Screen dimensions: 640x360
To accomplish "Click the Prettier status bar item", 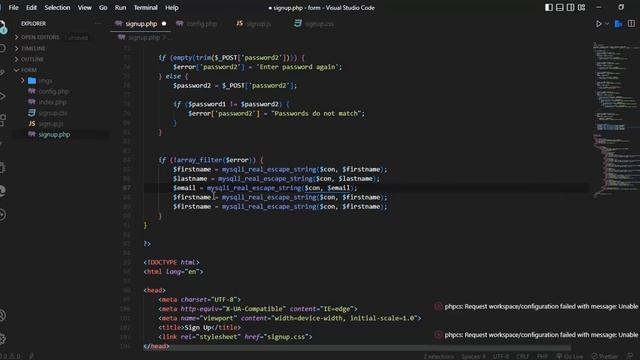I will [x=605, y=356].
